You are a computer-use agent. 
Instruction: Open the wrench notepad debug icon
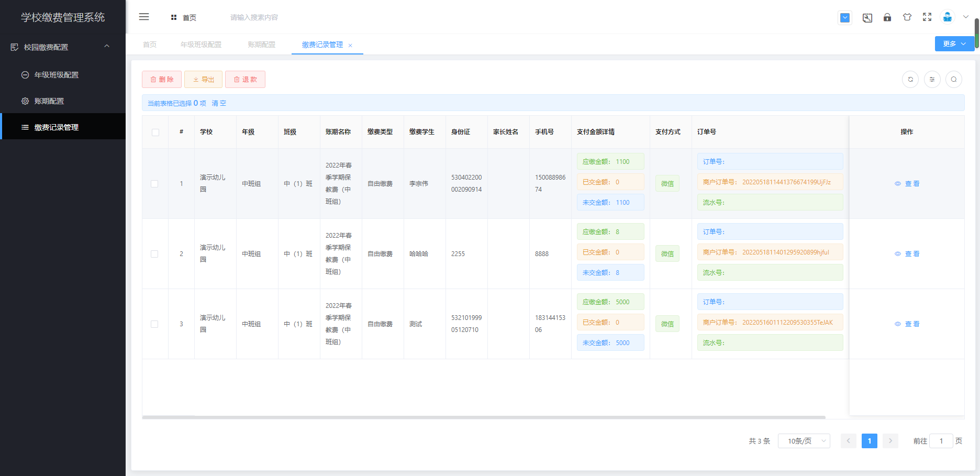tap(867, 18)
